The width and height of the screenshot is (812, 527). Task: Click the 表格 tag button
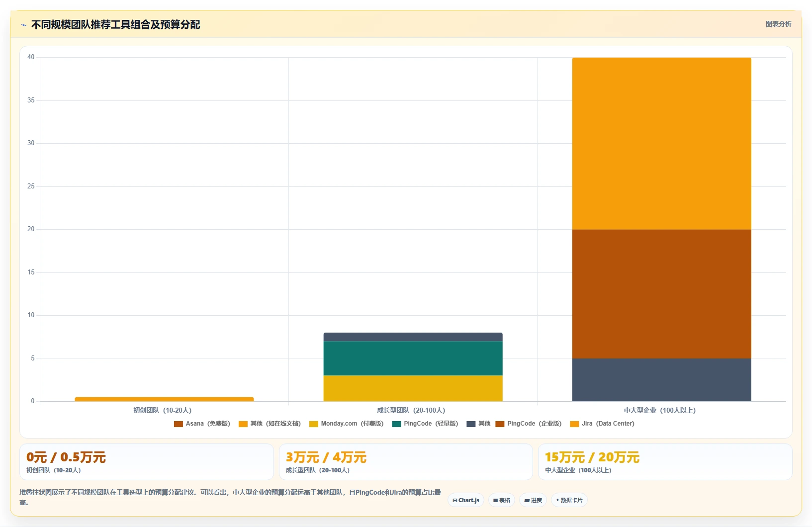(502, 500)
